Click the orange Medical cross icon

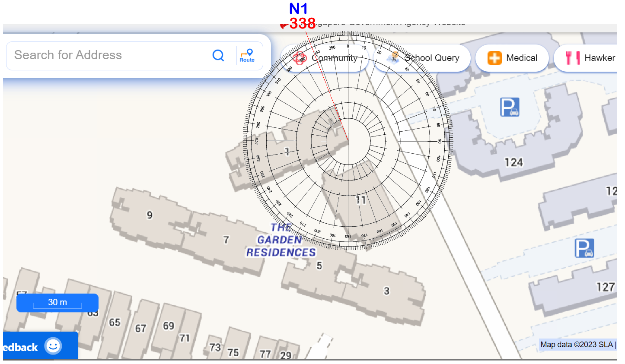tap(494, 58)
